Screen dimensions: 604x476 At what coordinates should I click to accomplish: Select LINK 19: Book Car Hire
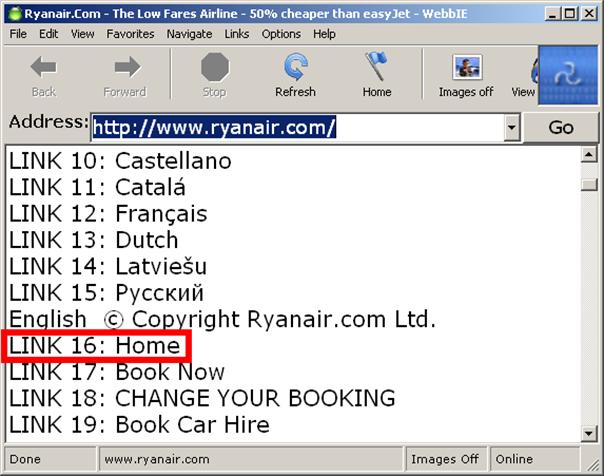coord(139,424)
